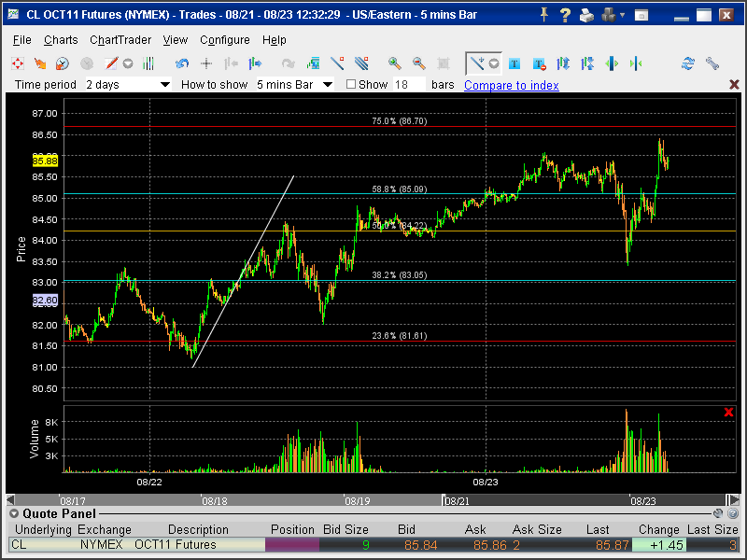Close the chart parameters bar with dark X
This screenshot has width=747, height=560.
[x=734, y=85]
